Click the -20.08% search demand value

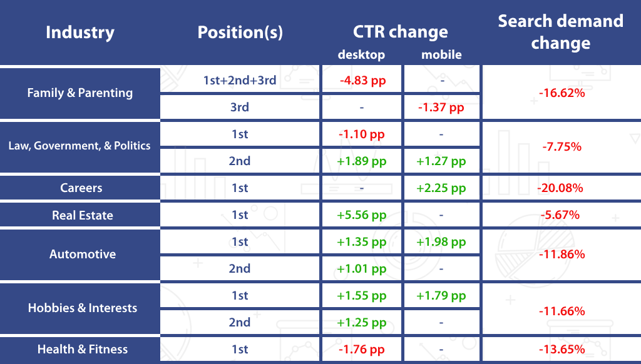[x=560, y=188]
